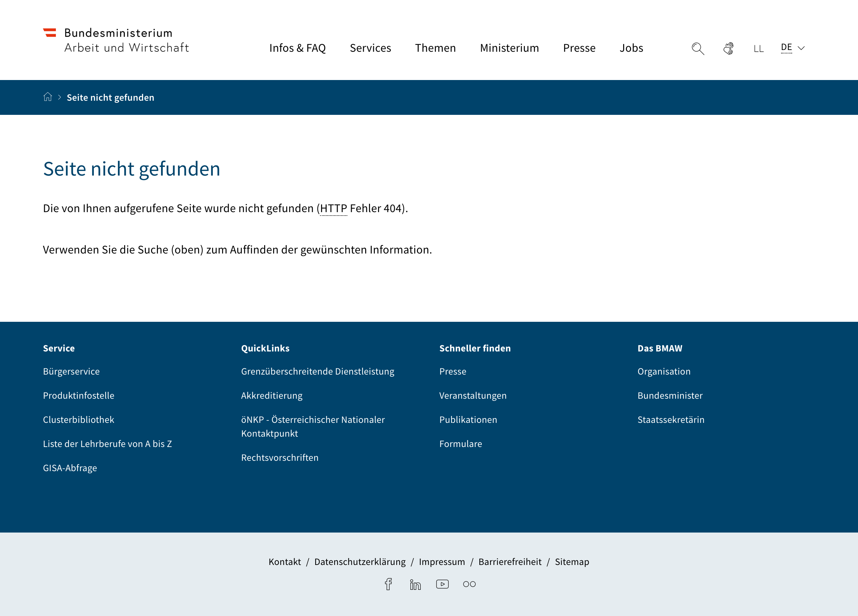The width and height of the screenshot is (858, 616).
Task: Click the 'Service' footer heading
Action: pos(59,348)
